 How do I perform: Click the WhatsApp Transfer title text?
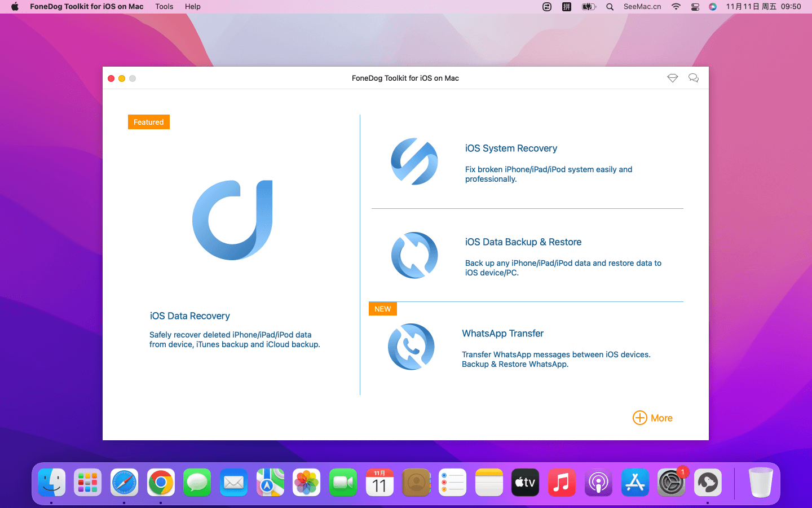[x=502, y=334]
